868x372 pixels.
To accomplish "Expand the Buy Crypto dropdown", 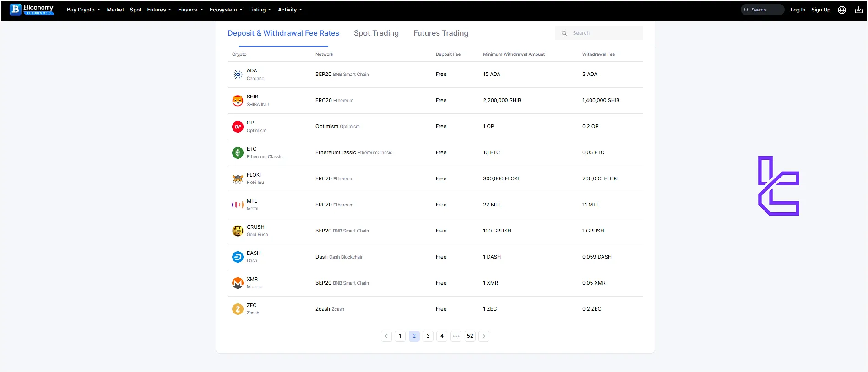I will click(x=83, y=10).
